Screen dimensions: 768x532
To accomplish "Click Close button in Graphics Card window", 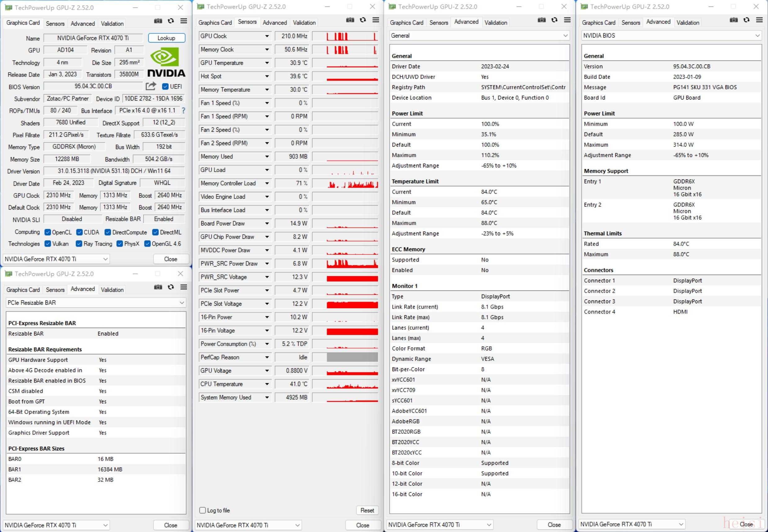I will 170,259.
